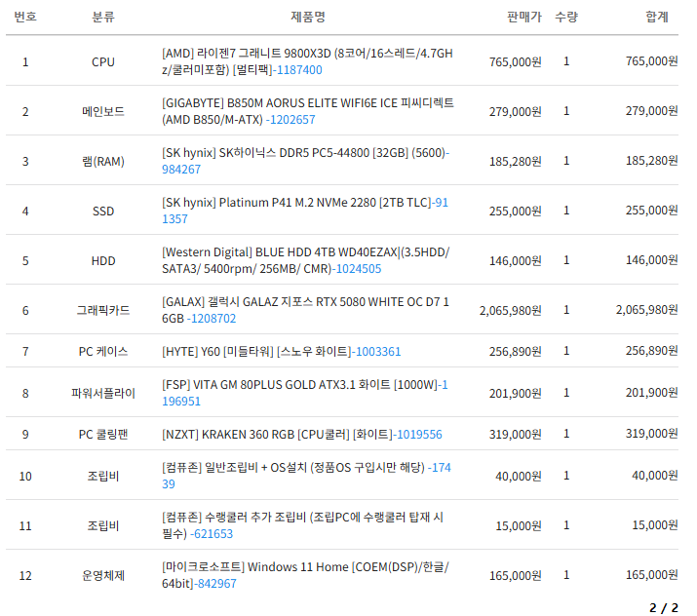Open product code link 842967
Viewport: 697px width, 616px height.
pyautogui.click(x=217, y=584)
